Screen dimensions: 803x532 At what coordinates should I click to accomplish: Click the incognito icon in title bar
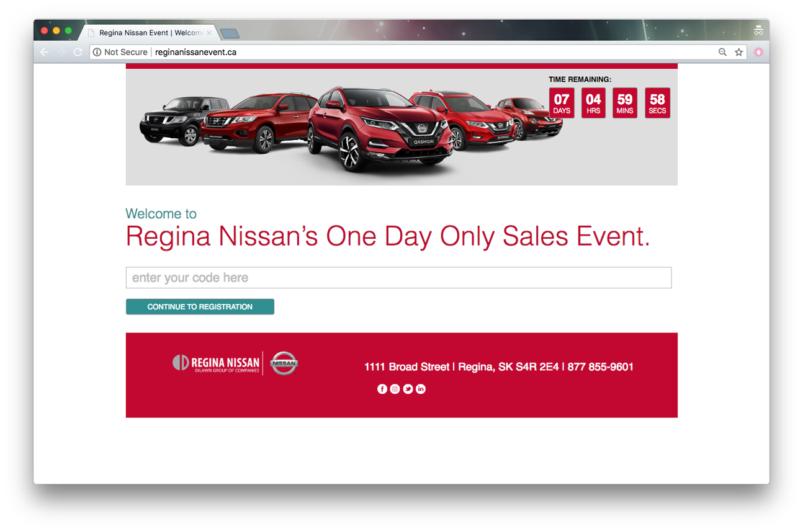click(x=758, y=30)
